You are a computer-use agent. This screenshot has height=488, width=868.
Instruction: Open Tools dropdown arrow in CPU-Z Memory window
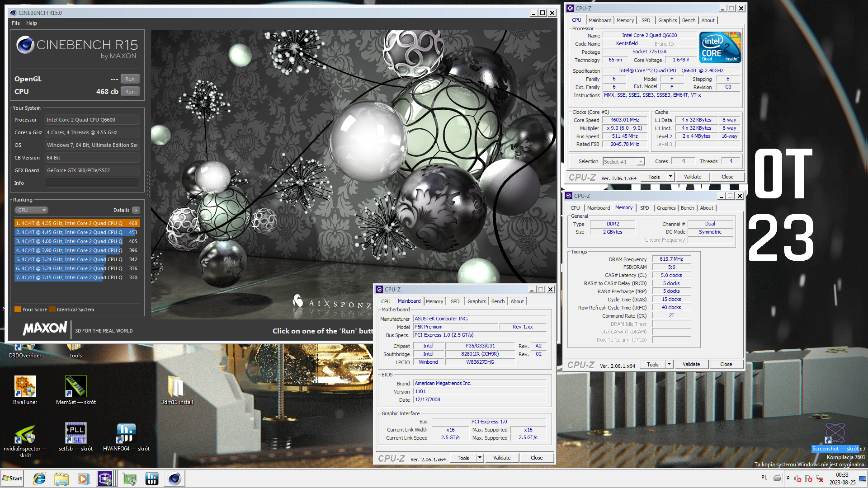click(670, 364)
